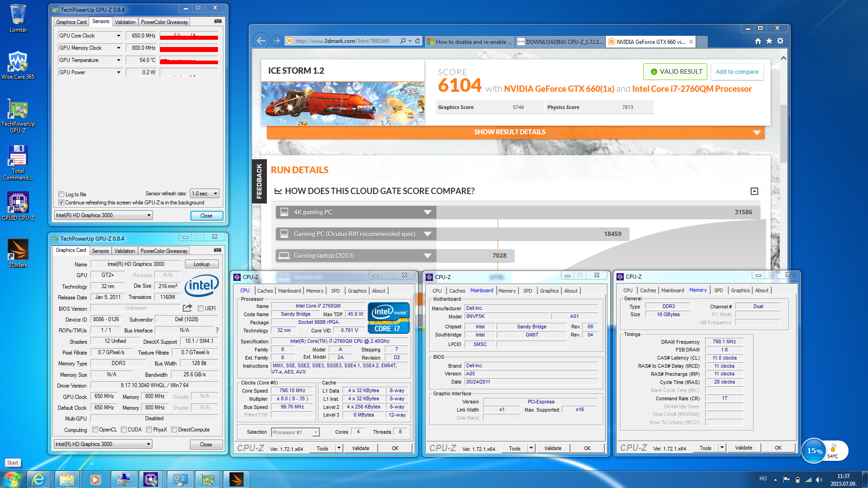Click the Bus Interface question mark icon
The image size is (868, 488).
click(x=217, y=330)
